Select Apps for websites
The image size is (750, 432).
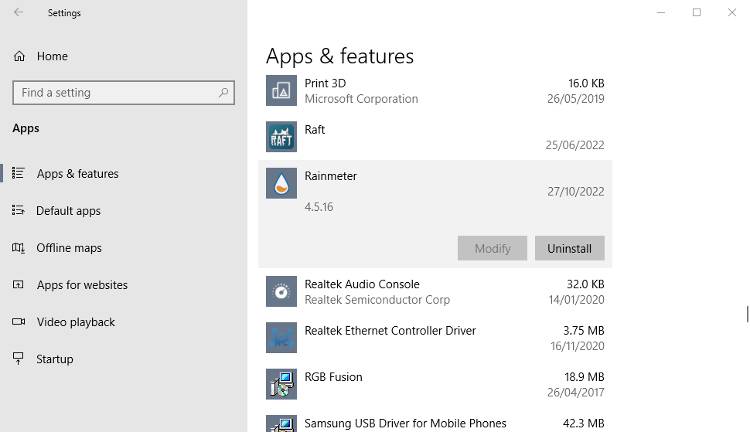pyautogui.click(x=82, y=285)
